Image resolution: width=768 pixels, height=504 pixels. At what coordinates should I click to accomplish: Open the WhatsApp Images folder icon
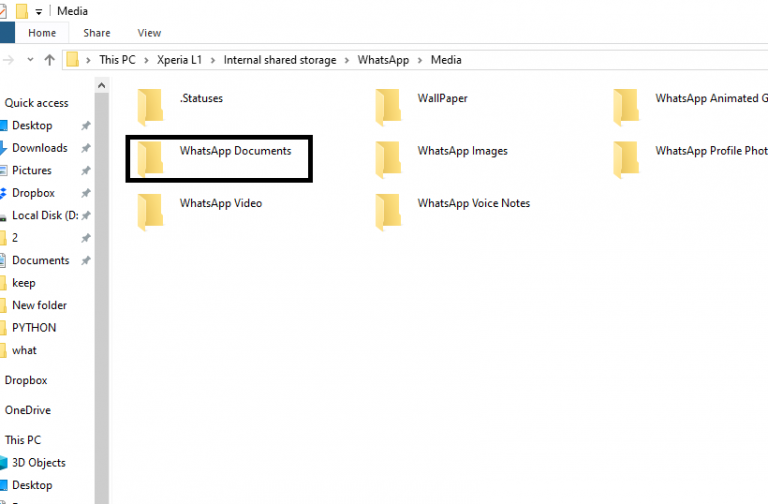pos(388,159)
